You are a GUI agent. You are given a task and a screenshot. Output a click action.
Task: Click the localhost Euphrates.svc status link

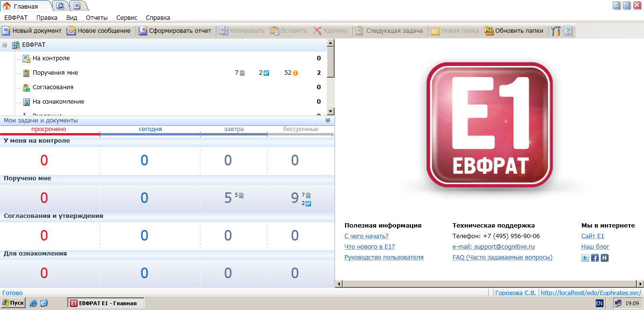591,293
